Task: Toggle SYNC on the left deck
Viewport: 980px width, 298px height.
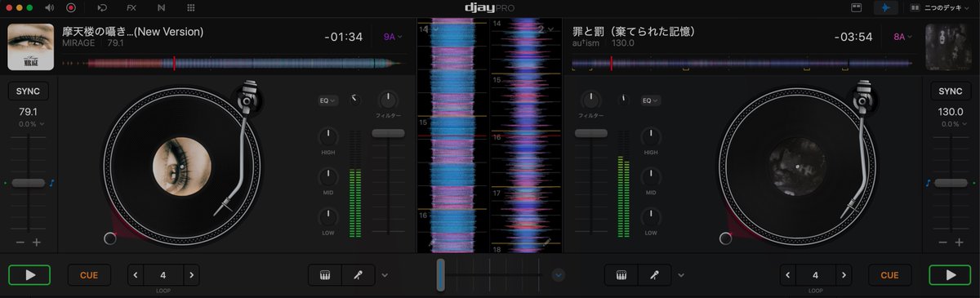Action: pos(28,91)
